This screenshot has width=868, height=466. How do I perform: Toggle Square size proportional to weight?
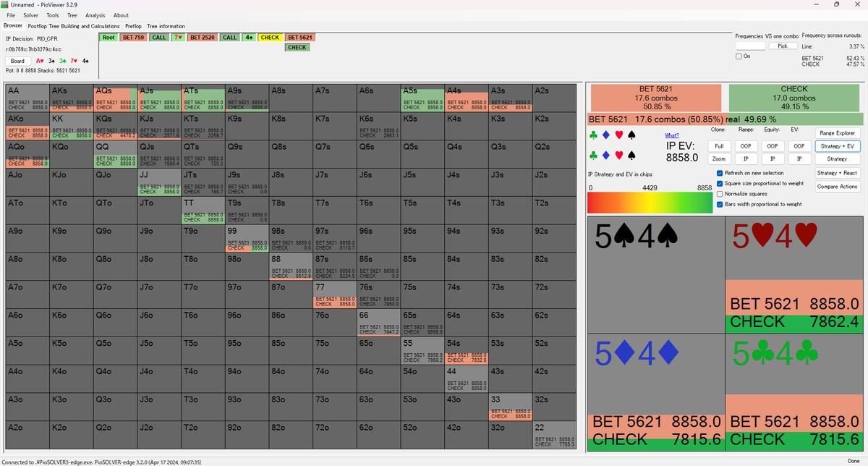[x=719, y=184]
